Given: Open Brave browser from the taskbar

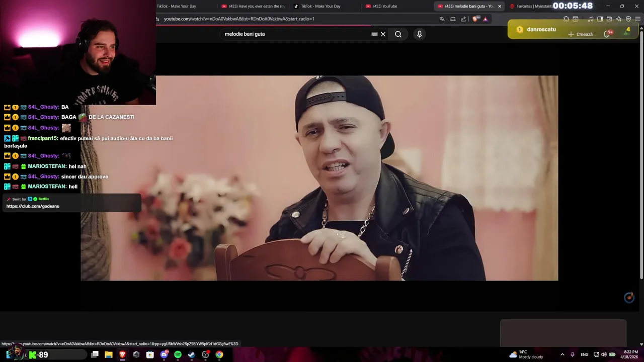Looking at the screenshot, I should pyautogui.click(x=122, y=354).
